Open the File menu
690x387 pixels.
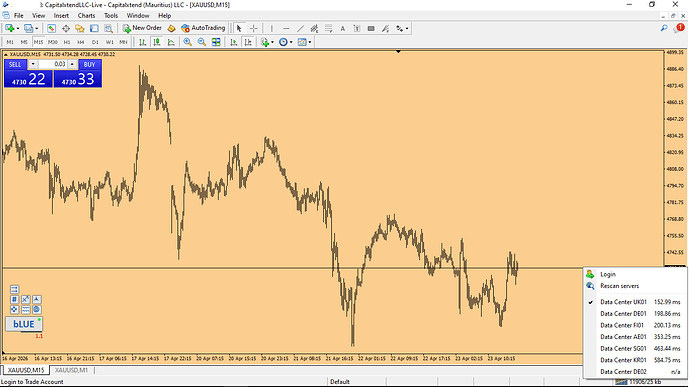click(x=18, y=15)
